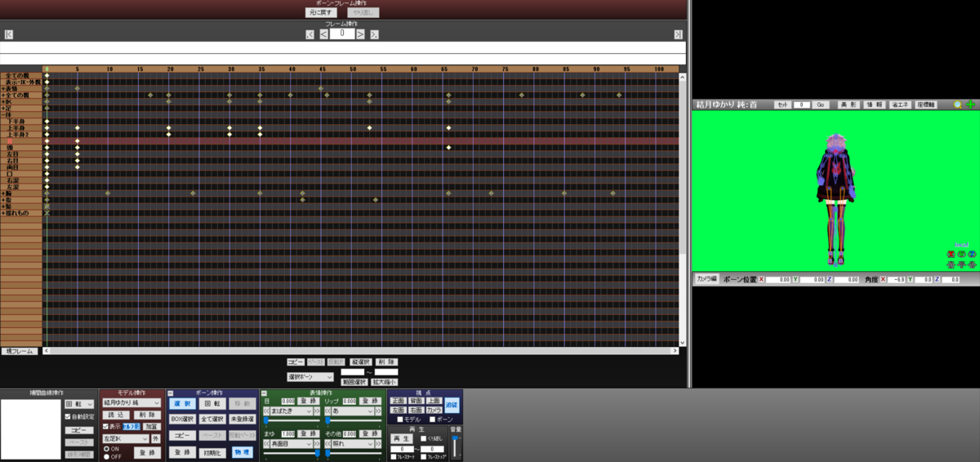This screenshot has height=462, width=980.
Task: Click the 上半身2 row in bone list
Action: [x=21, y=135]
